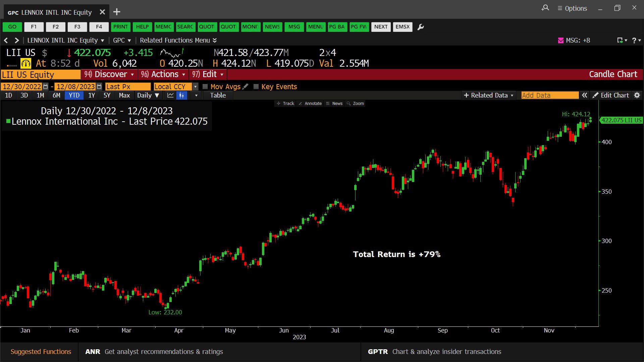Click the EMSX button
This screenshot has width=644, height=362.
coord(402,27)
